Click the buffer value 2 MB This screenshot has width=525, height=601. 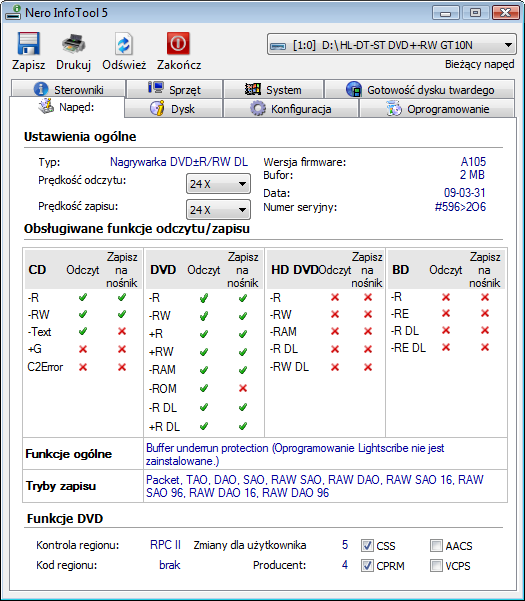pyautogui.click(x=472, y=175)
